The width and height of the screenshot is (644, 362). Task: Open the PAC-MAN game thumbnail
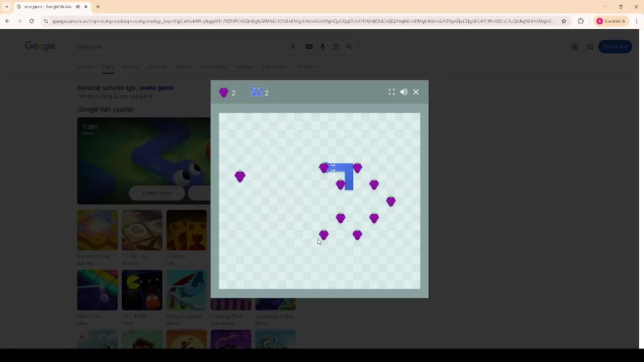142,290
